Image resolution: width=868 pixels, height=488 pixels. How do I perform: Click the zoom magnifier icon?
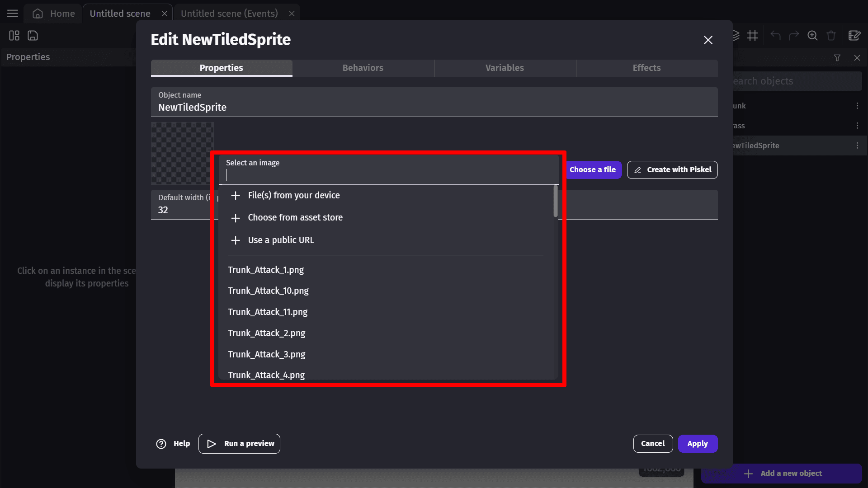(812, 36)
